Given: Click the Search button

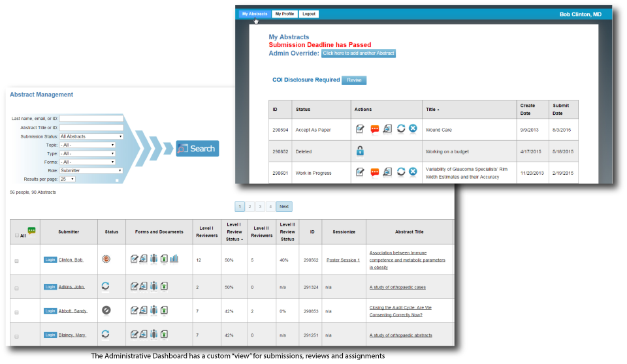Looking at the screenshot, I should [197, 149].
